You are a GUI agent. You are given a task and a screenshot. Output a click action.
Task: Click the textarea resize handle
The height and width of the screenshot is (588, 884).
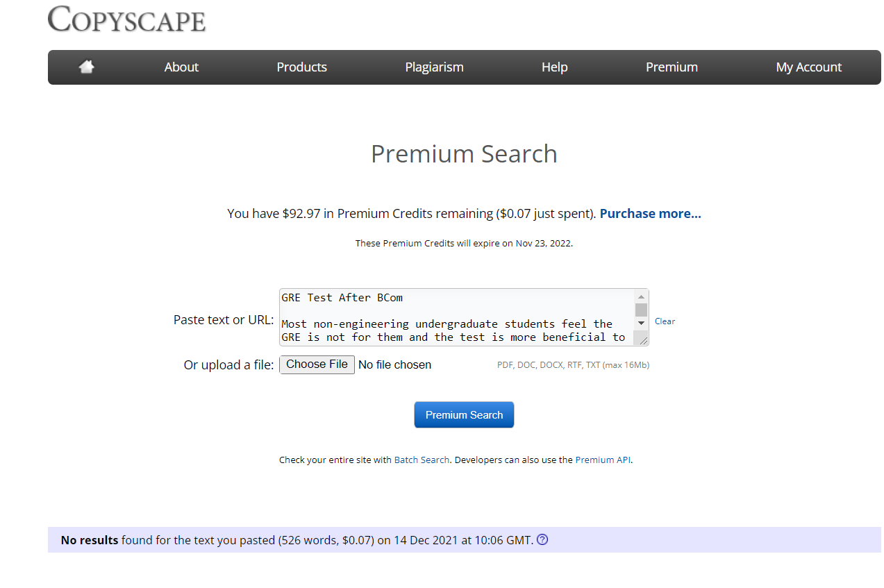[x=643, y=340]
